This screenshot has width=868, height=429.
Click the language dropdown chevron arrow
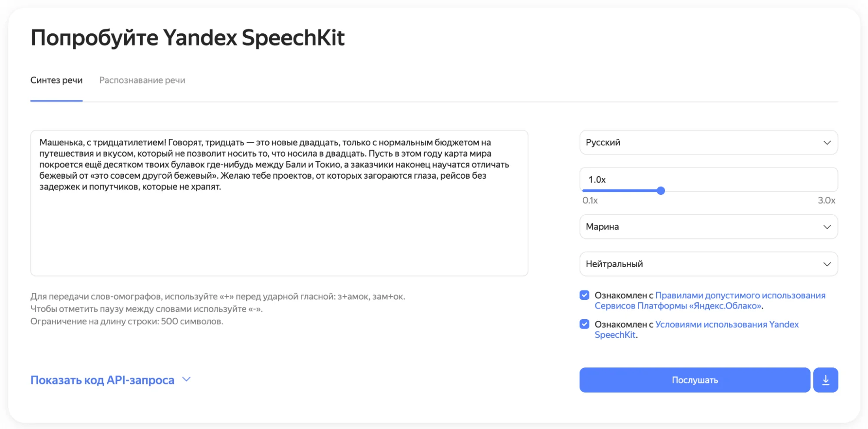(827, 143)
